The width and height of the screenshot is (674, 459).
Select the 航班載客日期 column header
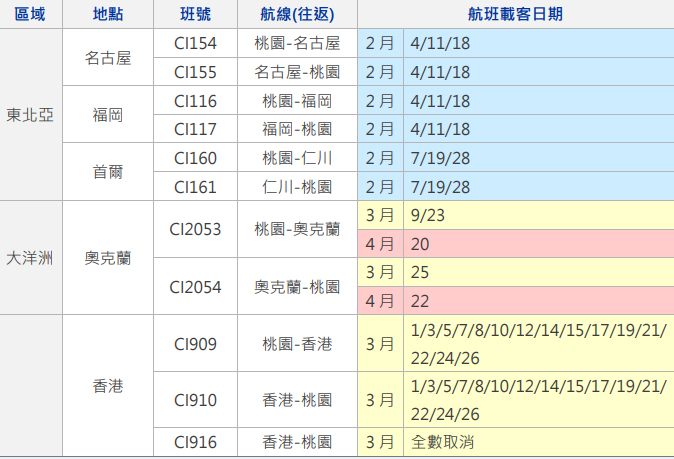tap(515, 14)
